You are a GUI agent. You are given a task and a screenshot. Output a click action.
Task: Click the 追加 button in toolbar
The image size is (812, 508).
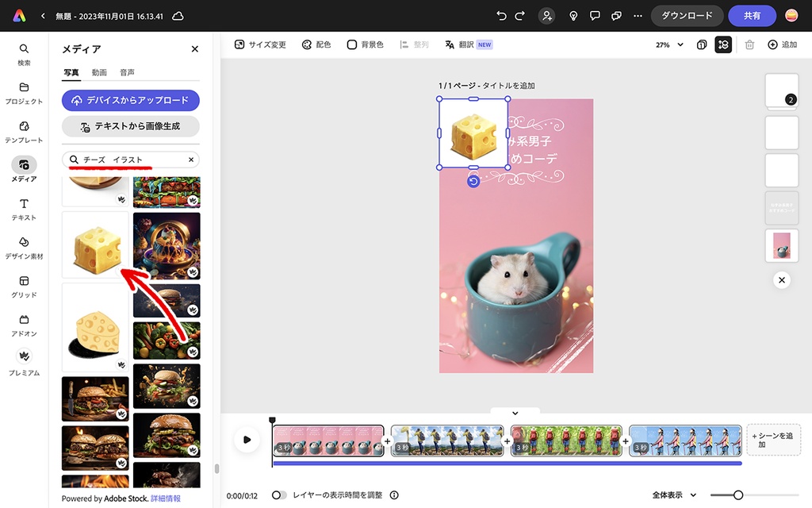point(783,44)
